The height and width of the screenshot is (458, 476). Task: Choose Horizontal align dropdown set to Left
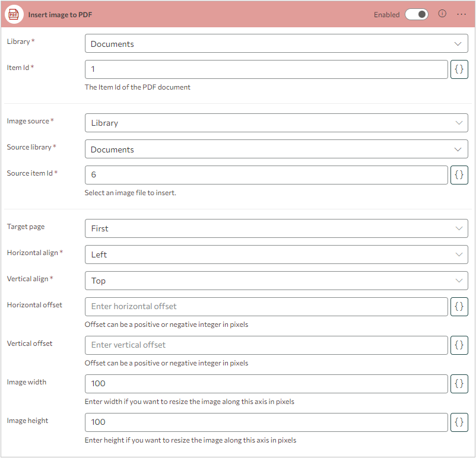tap(276, 255)
